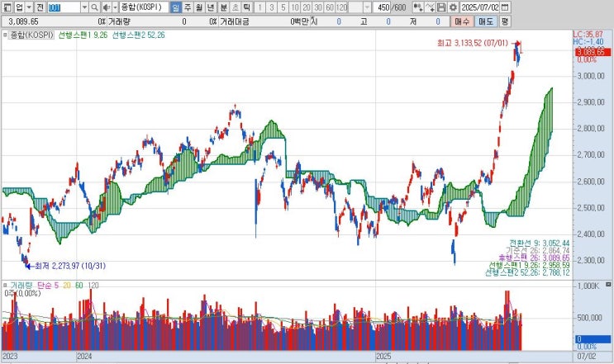614x364 pixels.
Task: Click the 종합(KOSPI) chart legend label
Action: pos(31,35)
